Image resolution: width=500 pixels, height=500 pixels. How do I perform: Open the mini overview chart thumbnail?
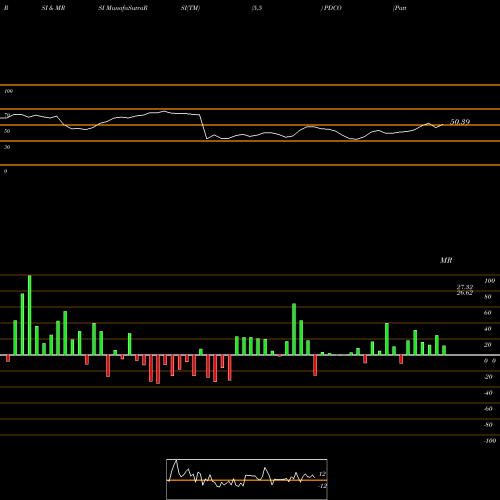click(x=247, y=479)
